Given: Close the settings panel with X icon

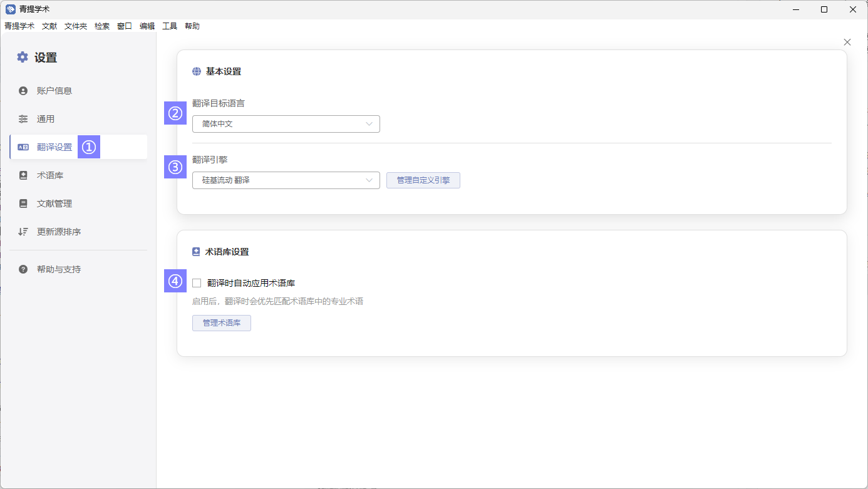Looking at the screenshot, I should 847,42.
